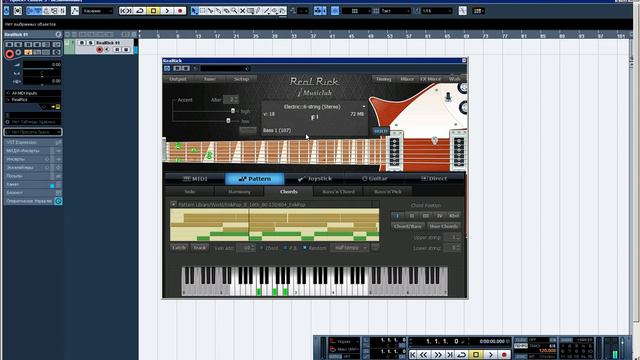640x360 pixels.
Task: Toggle Cycle loop in the top toolbar
Action: point(140,11)
